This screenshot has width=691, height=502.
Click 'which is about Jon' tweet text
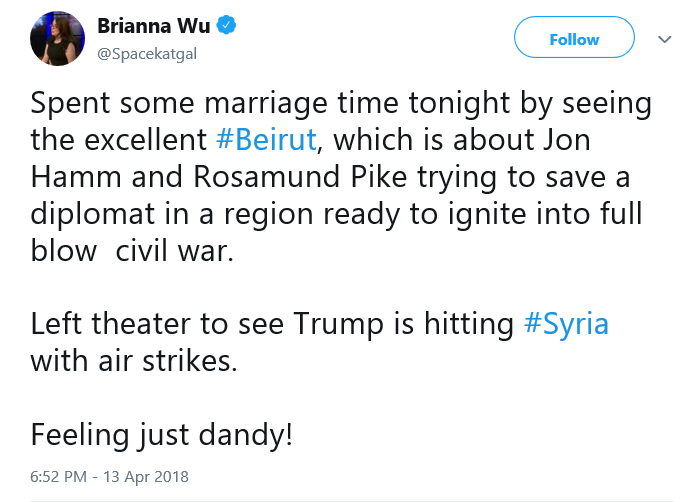pos(461,140)
